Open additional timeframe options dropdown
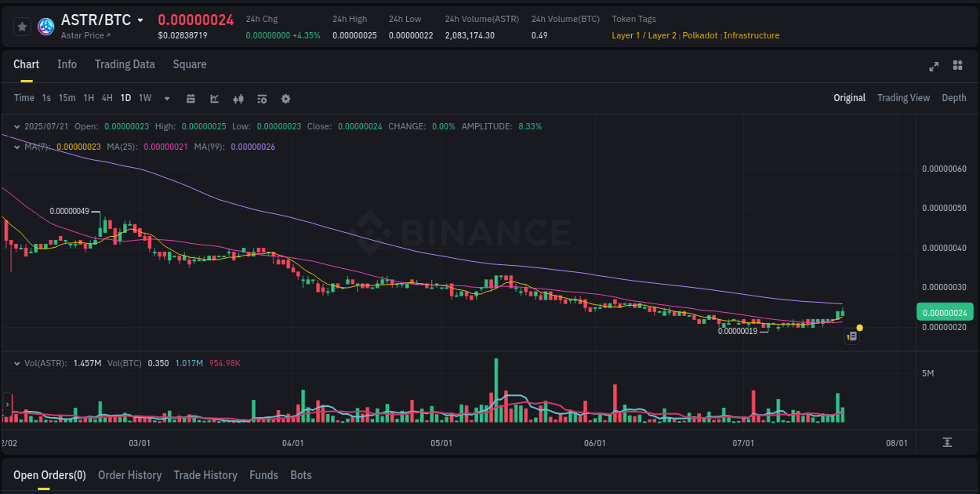Viewport: 980px width, 494px height. pos(165,98)
